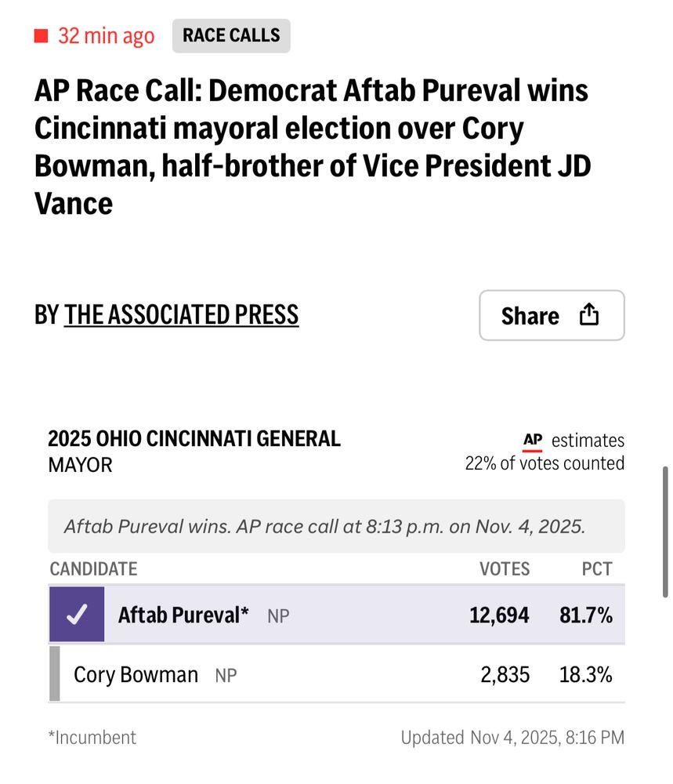This screenshot has height=784, width=673.
Task: Click the CANDIDATE column header
Action: coord(93,568)
